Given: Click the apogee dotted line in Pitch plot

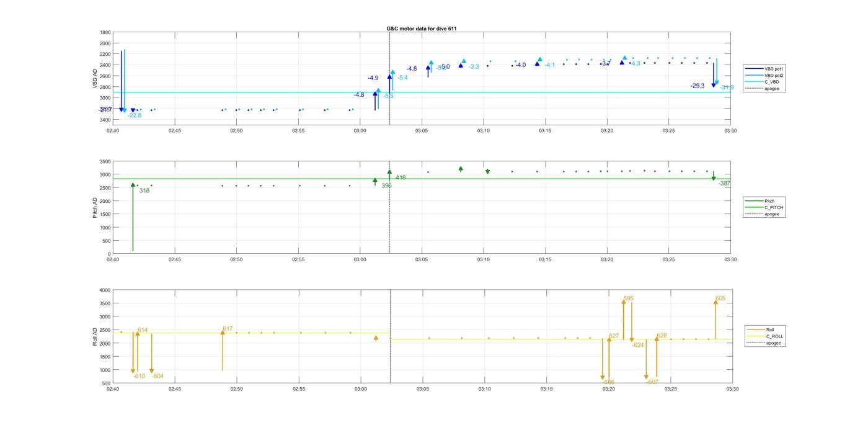Looking at the screenshot, I should point(389,207).
